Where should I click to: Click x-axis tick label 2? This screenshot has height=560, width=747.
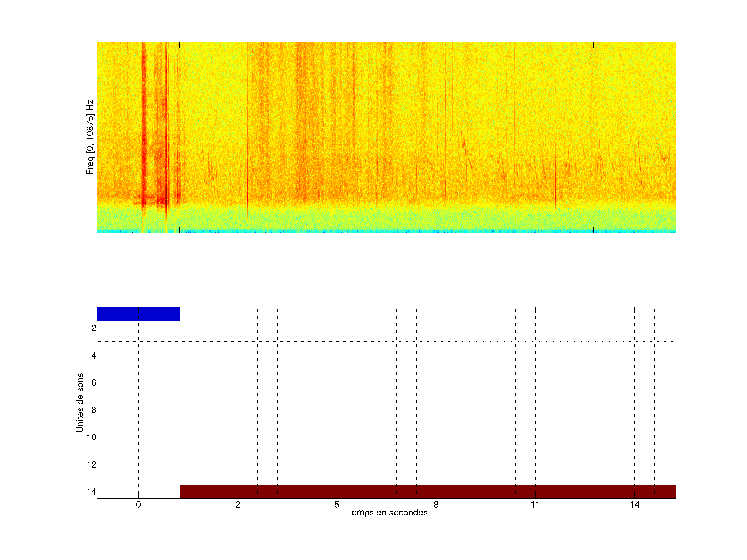[238, 505]
